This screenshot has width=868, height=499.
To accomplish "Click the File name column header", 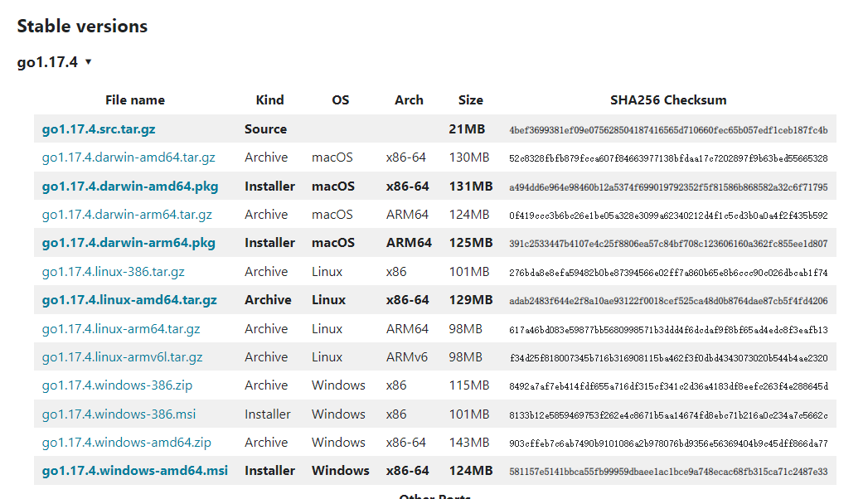I will 135,100.
